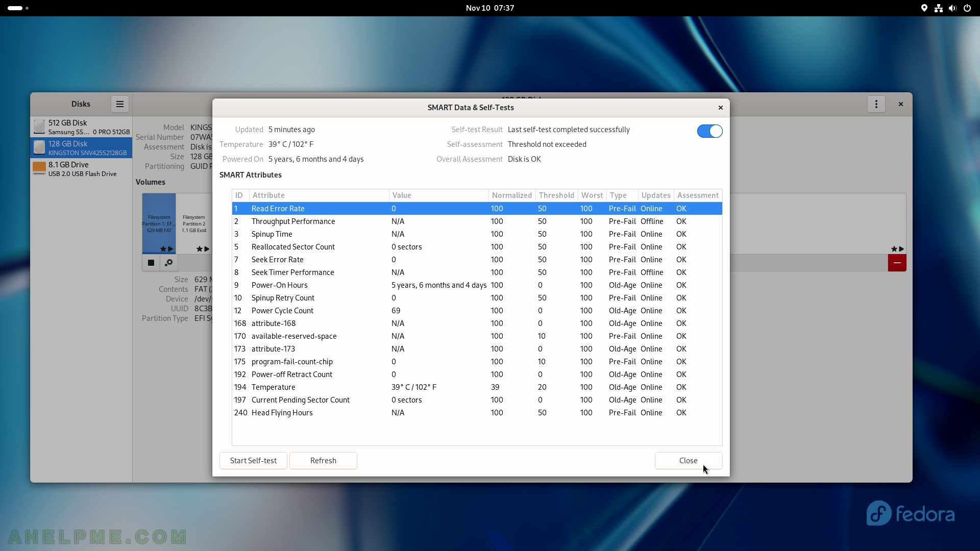This screenshot has height=551, width=980.
Task: Click the 'Disk is OK' overall assessment
Action: [x=524, y=159]
